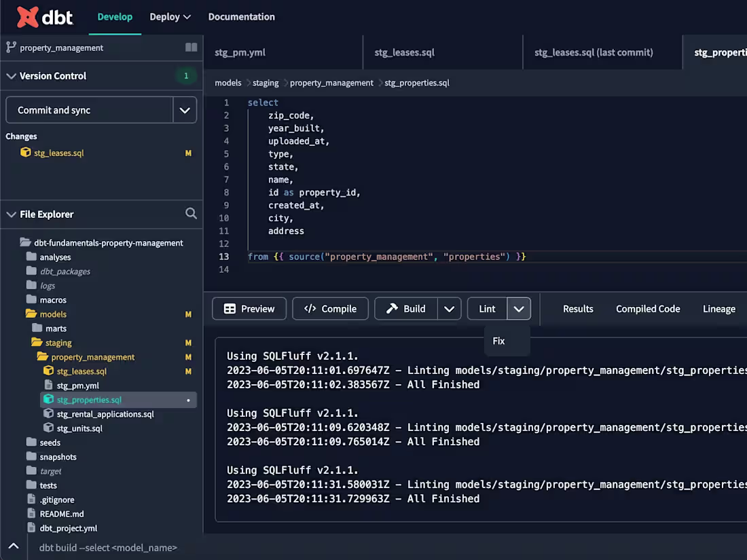Click the Changes count badge in Version Control
The height and width of the screenshot is (560, 747).
coord(186,75)
